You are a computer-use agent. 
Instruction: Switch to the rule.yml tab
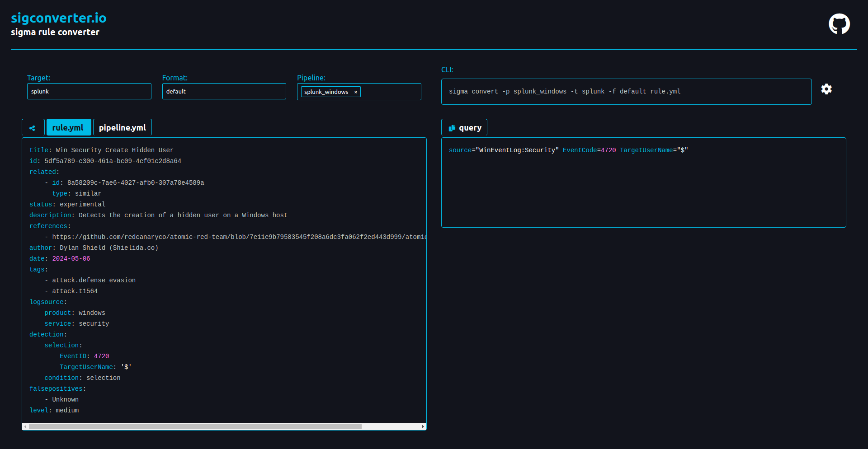[x=68, y=128]
